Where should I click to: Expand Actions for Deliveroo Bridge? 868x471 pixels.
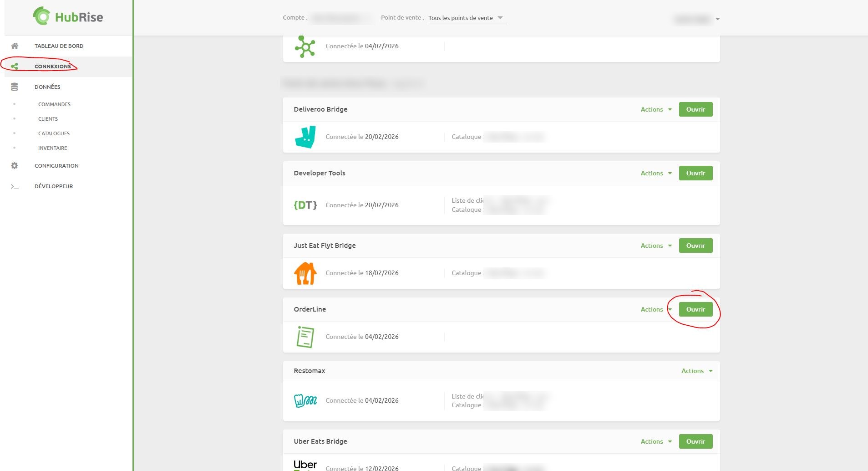click(656, 109)
